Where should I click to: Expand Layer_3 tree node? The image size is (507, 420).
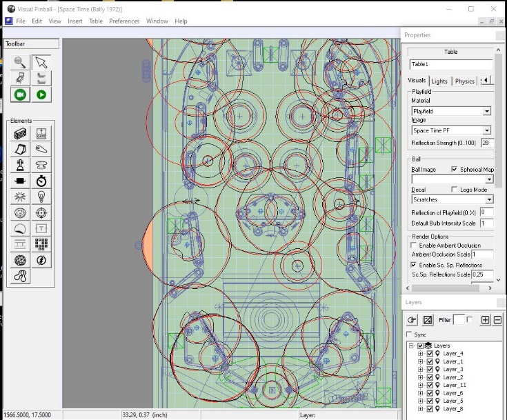420,369
